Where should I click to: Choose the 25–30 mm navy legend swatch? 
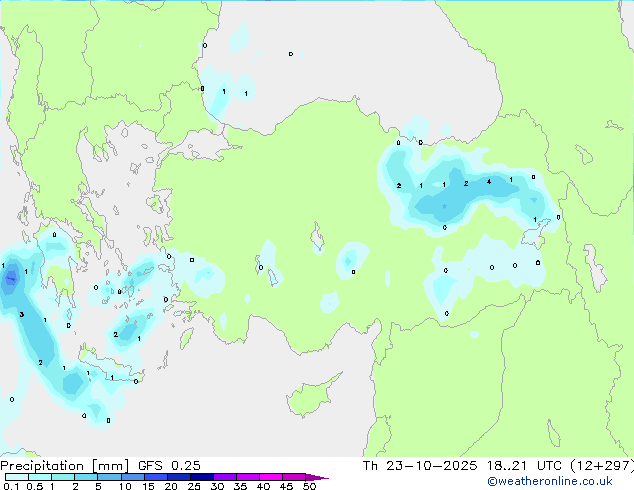[x=202, y=477]
